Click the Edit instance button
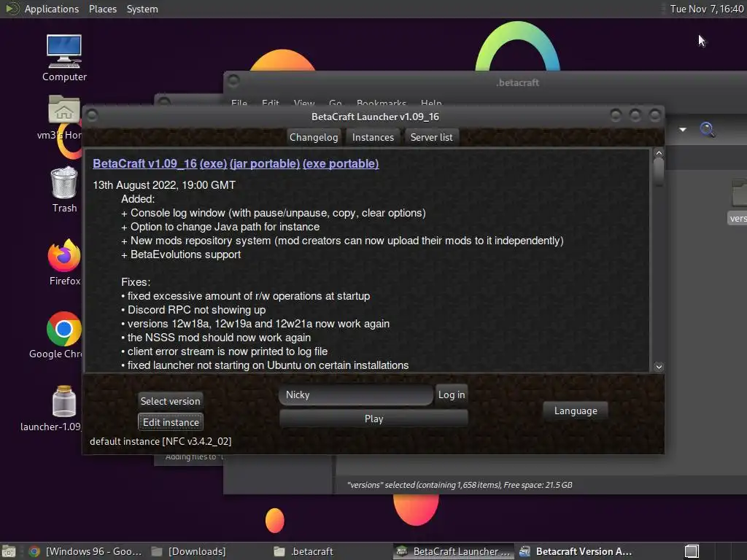The image size is (747, 560). point(171,422)
